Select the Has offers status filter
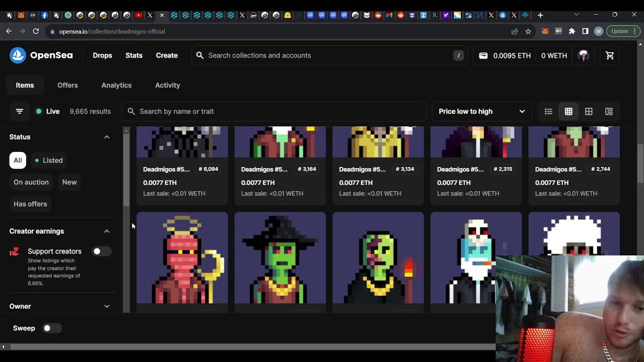The width and height of the screenshot is (644, 362). point(30,204)
